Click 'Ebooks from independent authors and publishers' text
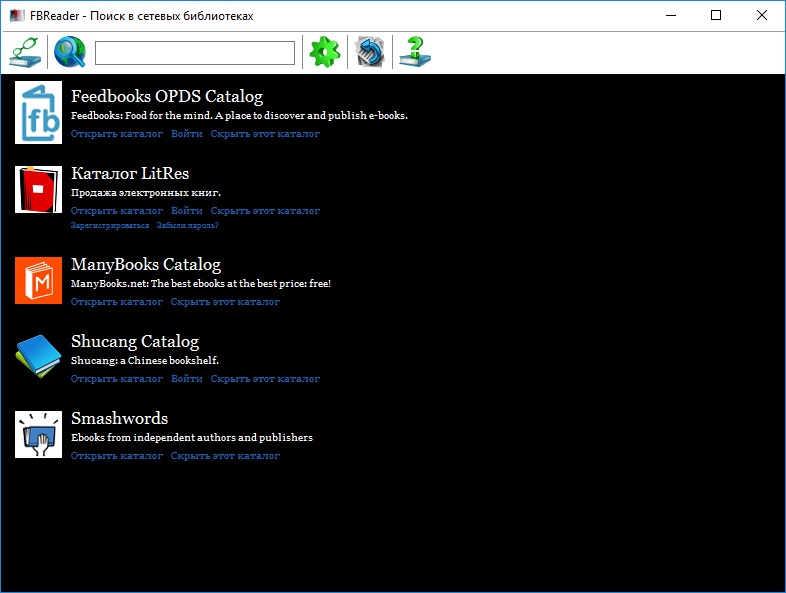This screenshot has width=786, height=593. pos(192,438)
